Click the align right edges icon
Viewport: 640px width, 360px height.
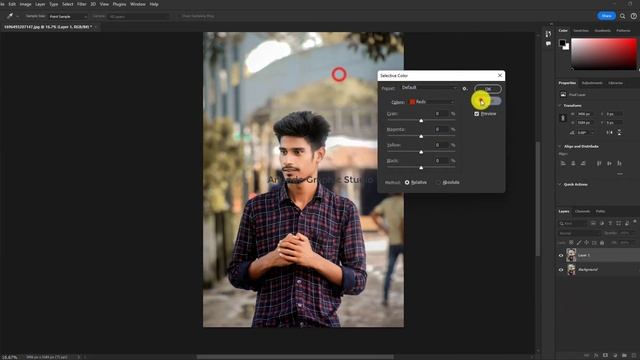click(x=583, y=163)
